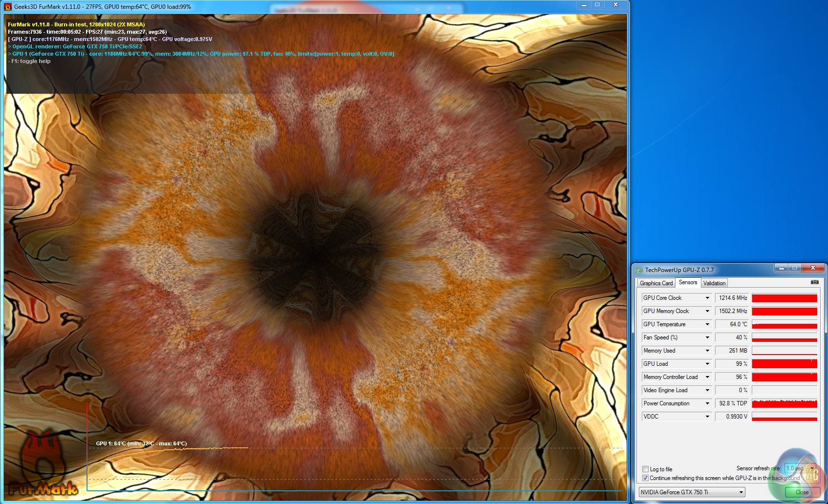Open the Memory Controller Load sensor dropdown
Screen dimensions: 828x504
[707, 377]
